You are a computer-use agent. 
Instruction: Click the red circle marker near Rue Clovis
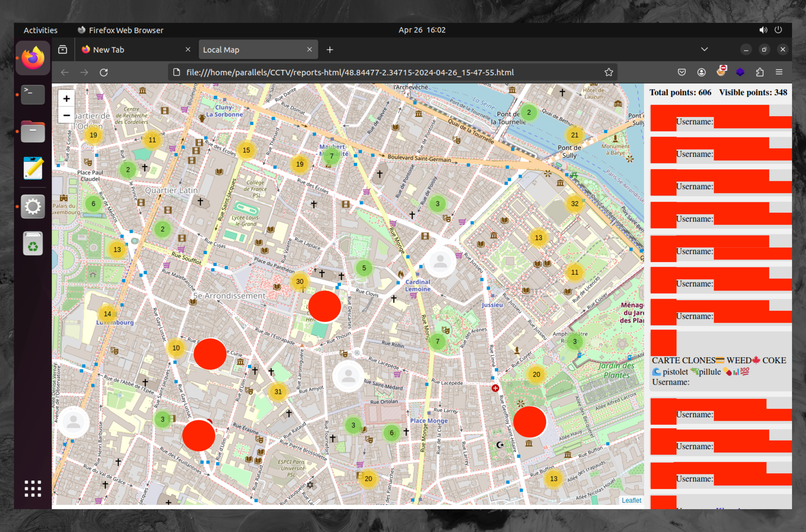click(325, 306)
